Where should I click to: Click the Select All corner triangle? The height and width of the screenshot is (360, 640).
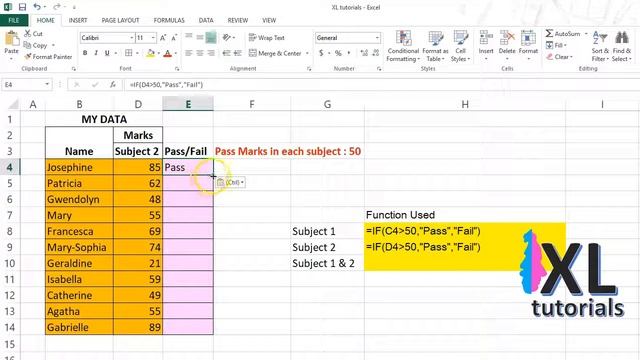coord(13,104)
